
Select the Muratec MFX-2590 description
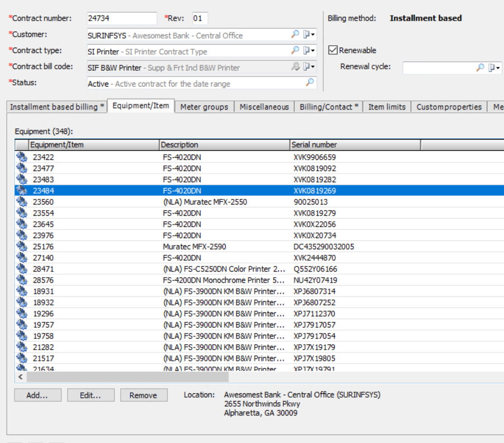[x=194, y=246]
